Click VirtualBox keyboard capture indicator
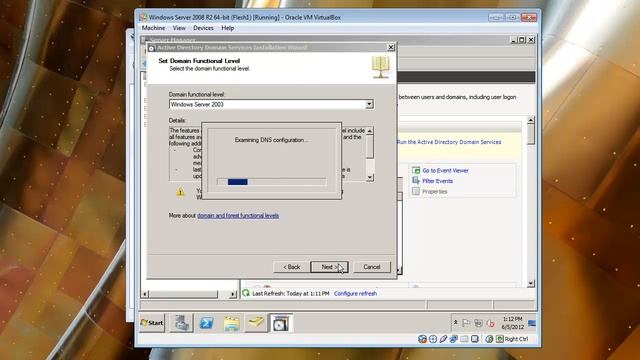 pos(500,339)
